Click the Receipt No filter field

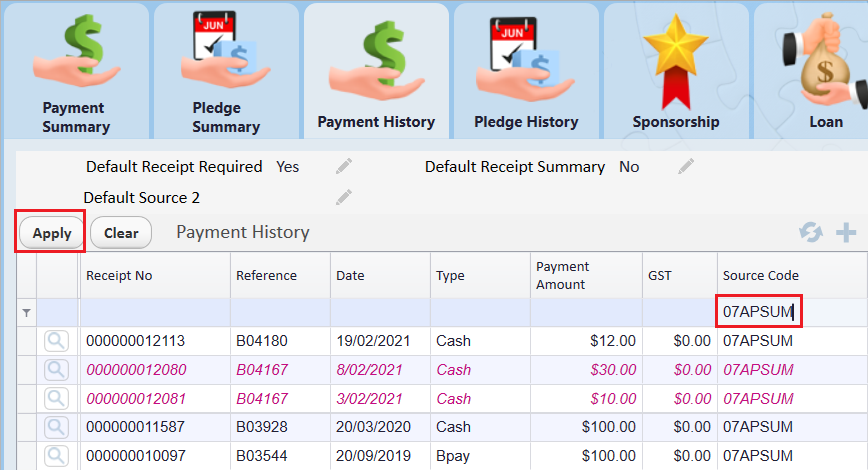click(x=154, y=313)
